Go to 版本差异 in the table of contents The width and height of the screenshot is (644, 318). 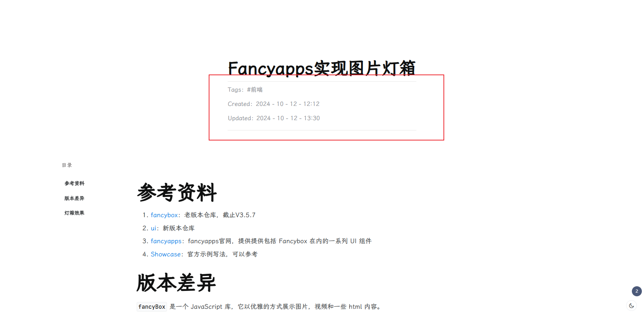pyautogui.click(x=74, y=198)
